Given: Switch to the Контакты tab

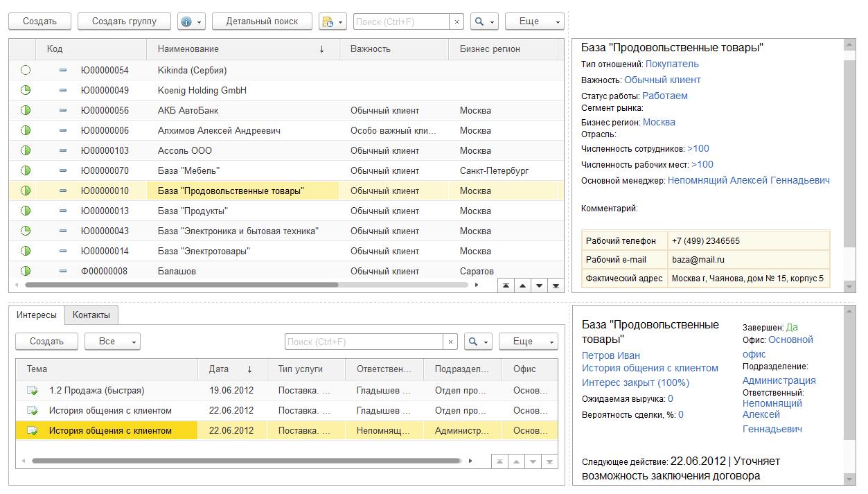Looking at the screenshot, I should [x=90, y=315].
